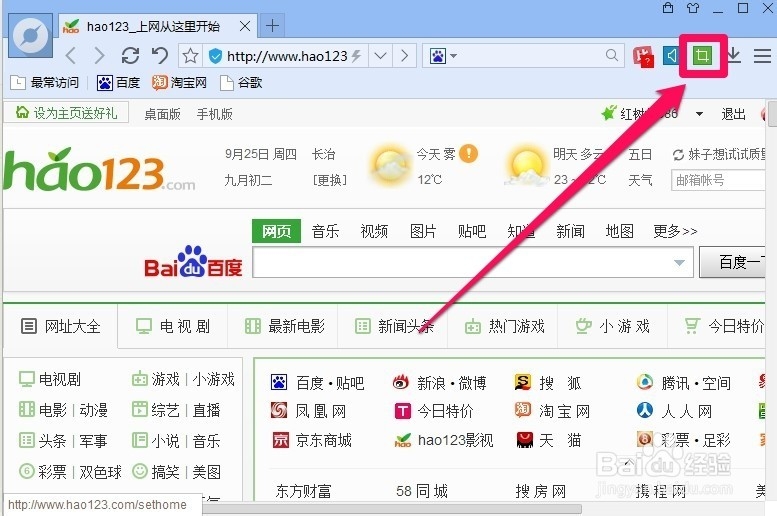Click the horizontal scrollbar at bottom
Viewport: 777px width, 516px height.
(392, 509)
